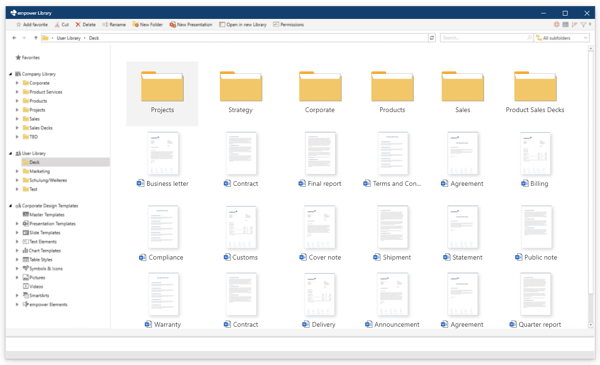Select the Customs document
Screen dimensions: 600x365
241,233
